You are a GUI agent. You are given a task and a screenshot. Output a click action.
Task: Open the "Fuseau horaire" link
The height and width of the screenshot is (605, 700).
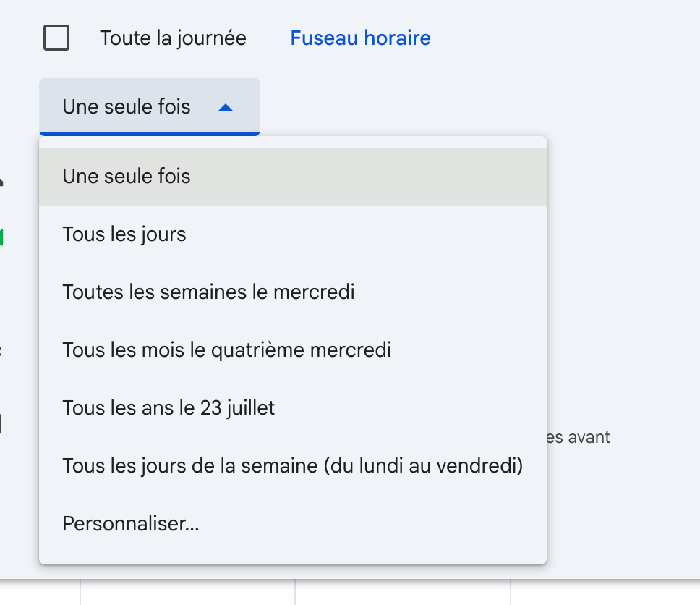360,38
